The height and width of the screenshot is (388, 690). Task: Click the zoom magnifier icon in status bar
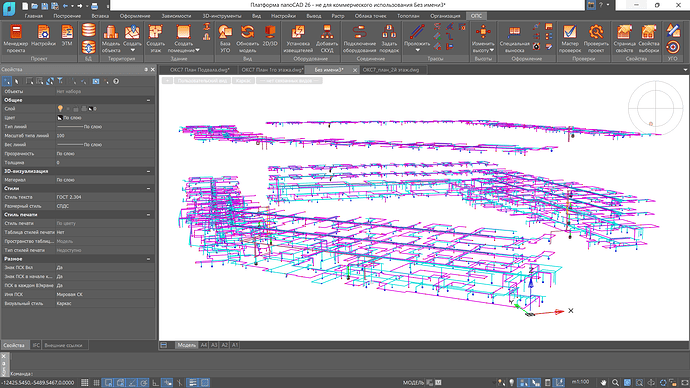(615, 383)
